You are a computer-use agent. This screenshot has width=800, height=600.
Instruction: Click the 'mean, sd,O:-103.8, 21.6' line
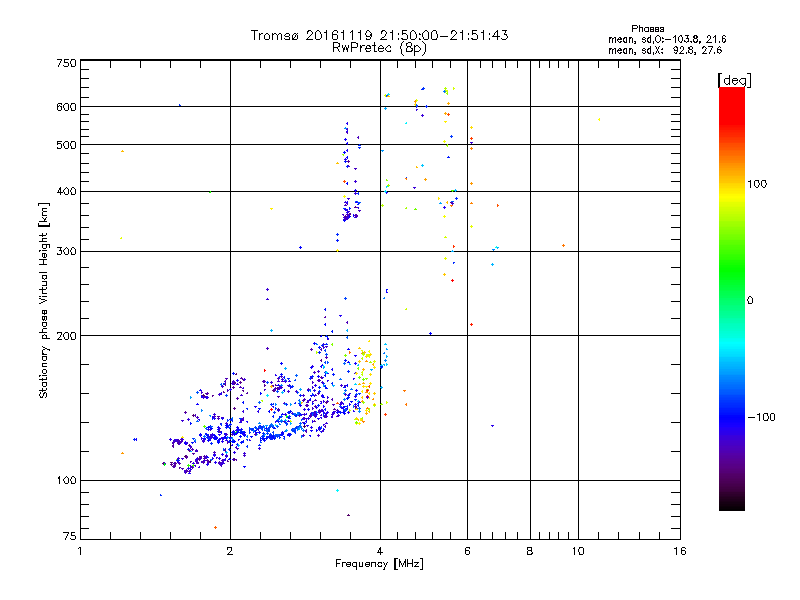click(667, 39)
